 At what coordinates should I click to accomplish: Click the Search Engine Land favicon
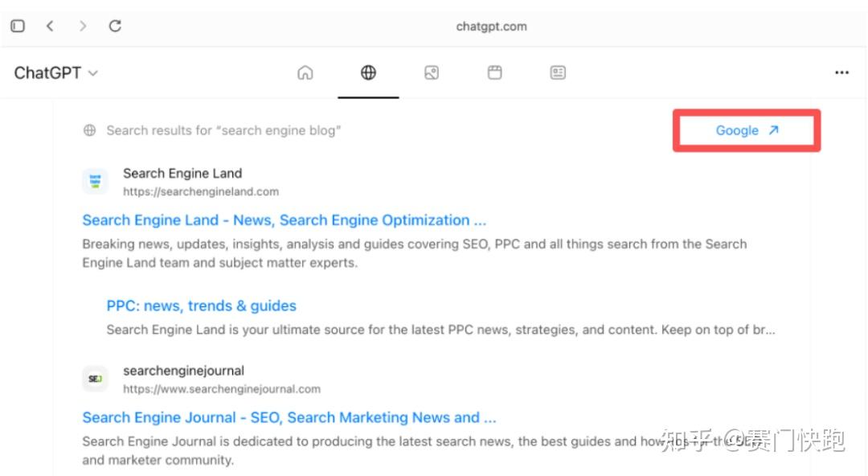95,181
